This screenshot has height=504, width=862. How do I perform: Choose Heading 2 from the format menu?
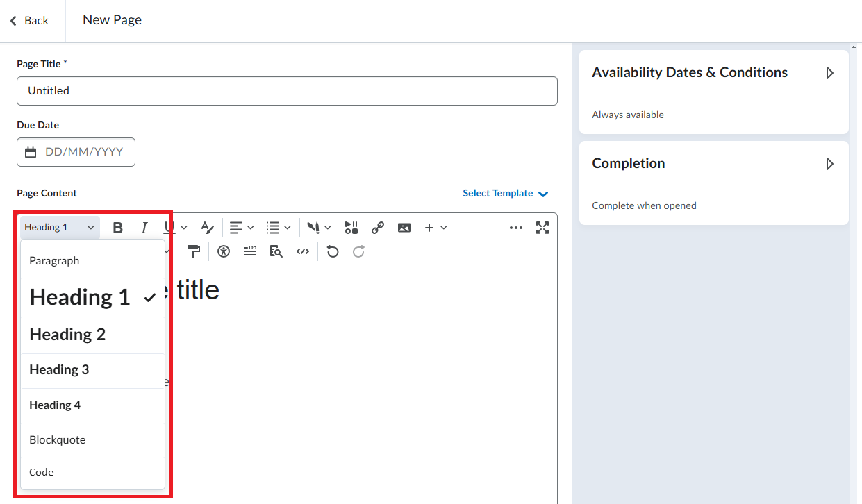67,335
